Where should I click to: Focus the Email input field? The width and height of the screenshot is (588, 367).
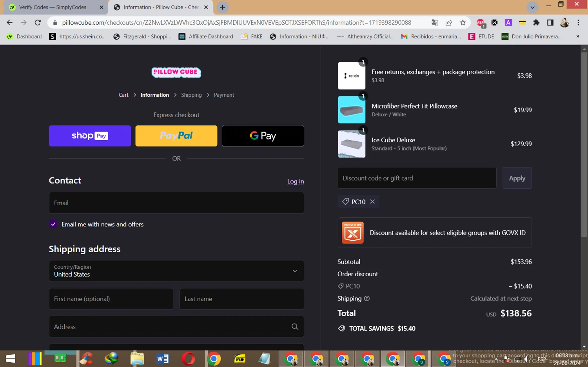click(x=176, y=203)
